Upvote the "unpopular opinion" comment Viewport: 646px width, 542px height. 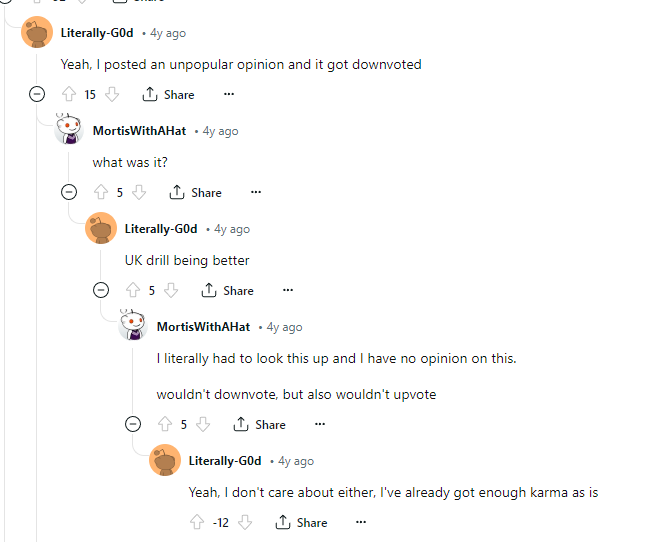(69, 95)
